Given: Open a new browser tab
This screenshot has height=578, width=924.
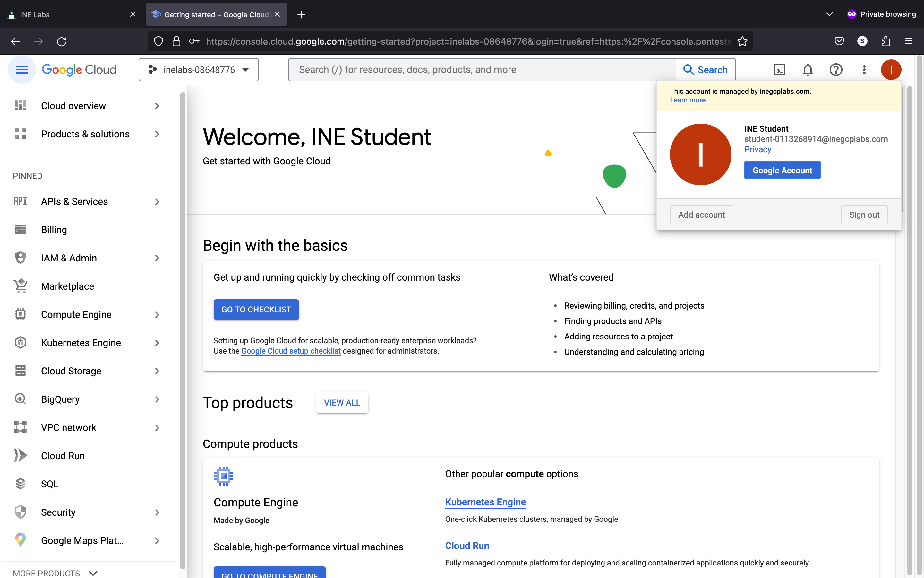Looking at the screenshot, I should pos(301,14).
